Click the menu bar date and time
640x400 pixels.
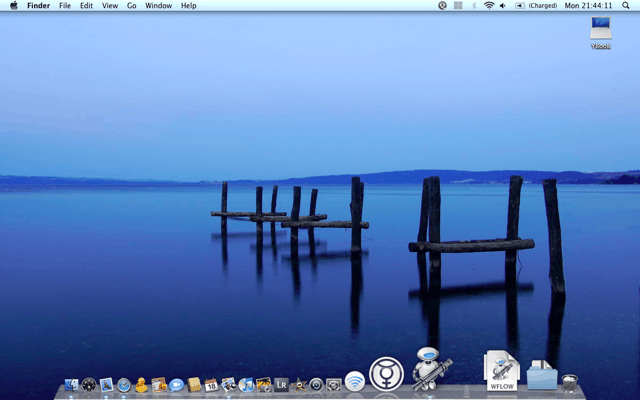589,6
